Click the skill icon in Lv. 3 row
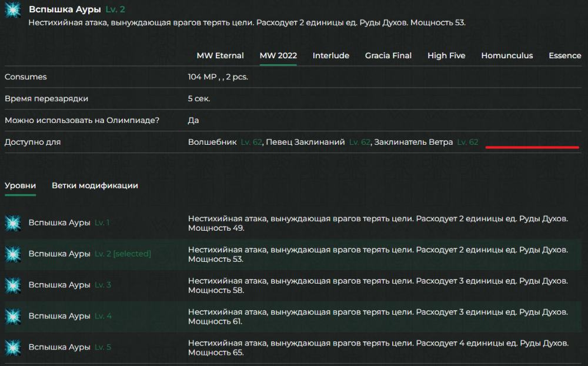 13,285
